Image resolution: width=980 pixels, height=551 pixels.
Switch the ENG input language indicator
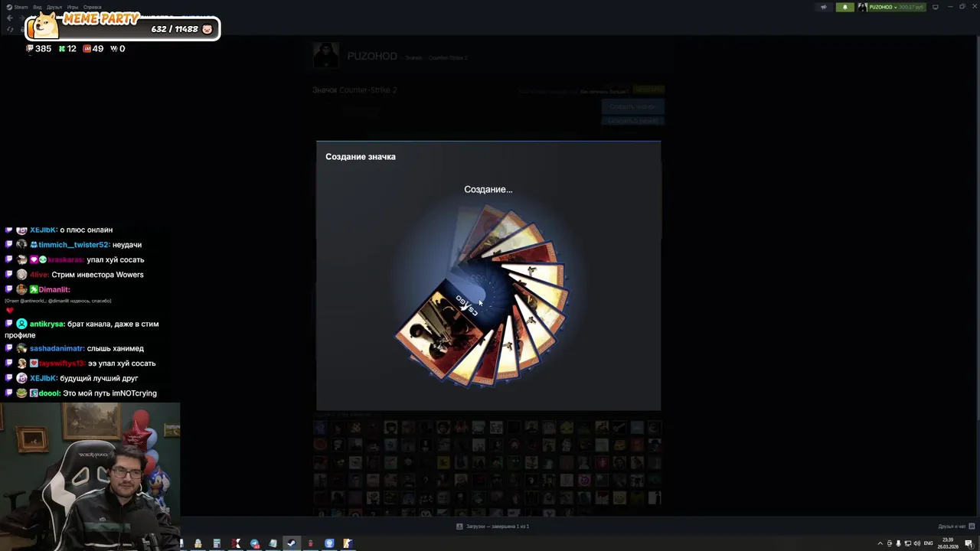[x=929, y=543]
